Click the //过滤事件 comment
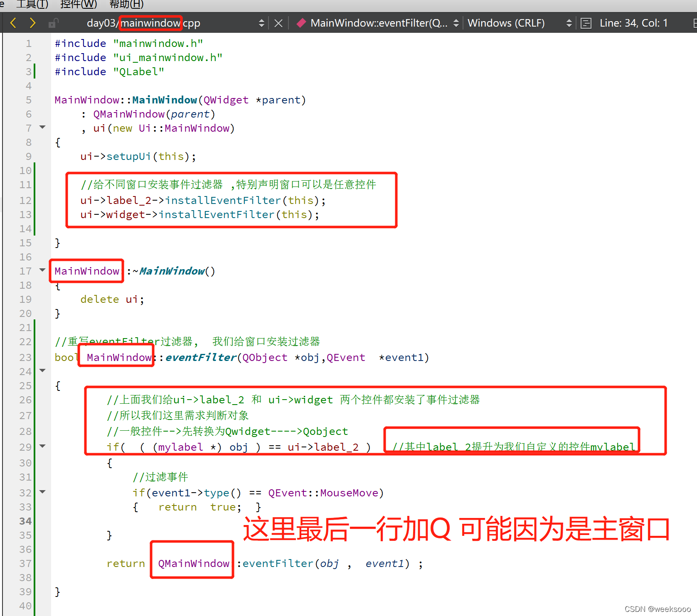697x616 pixels. coord(160,477)
